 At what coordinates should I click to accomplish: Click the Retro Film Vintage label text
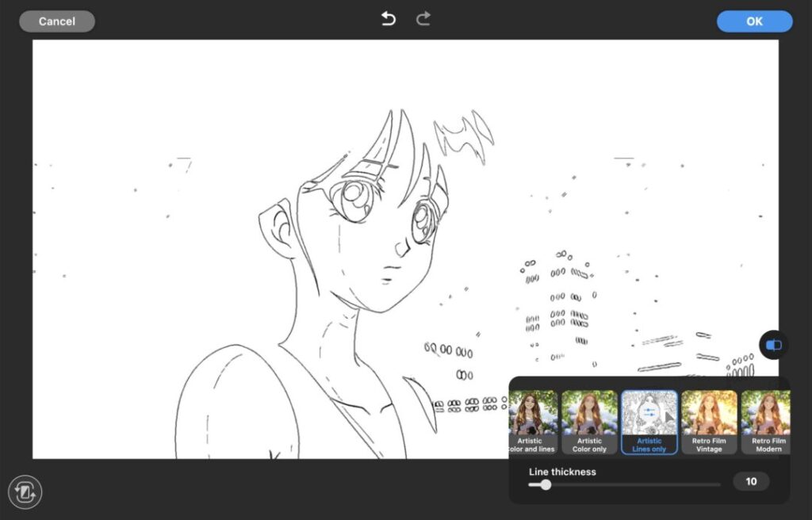709,445
